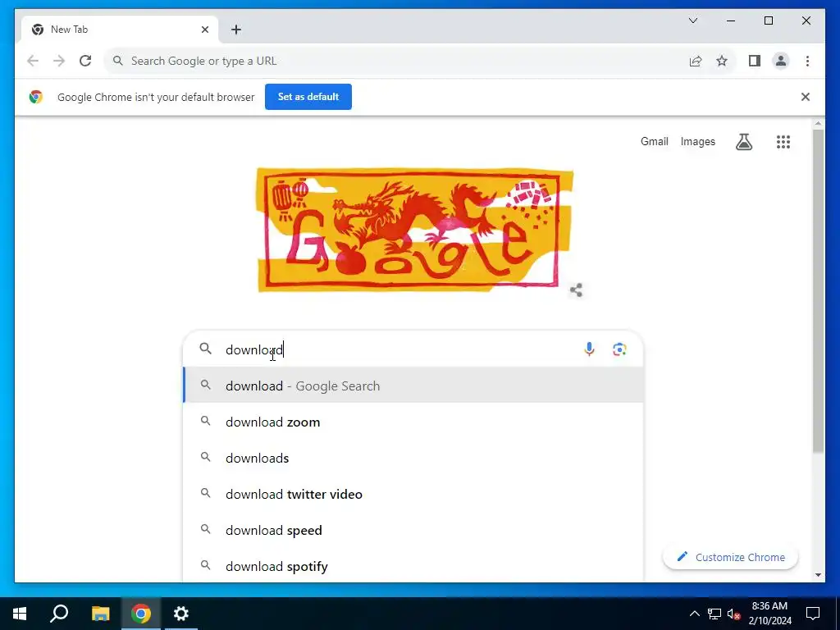Open the notification center icon

813,614
